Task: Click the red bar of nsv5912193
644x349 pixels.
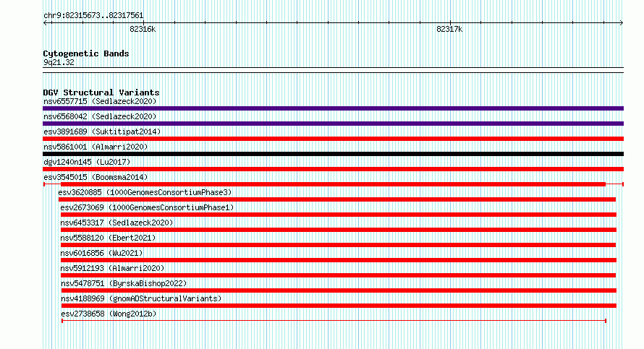Action: coord(338,275)
